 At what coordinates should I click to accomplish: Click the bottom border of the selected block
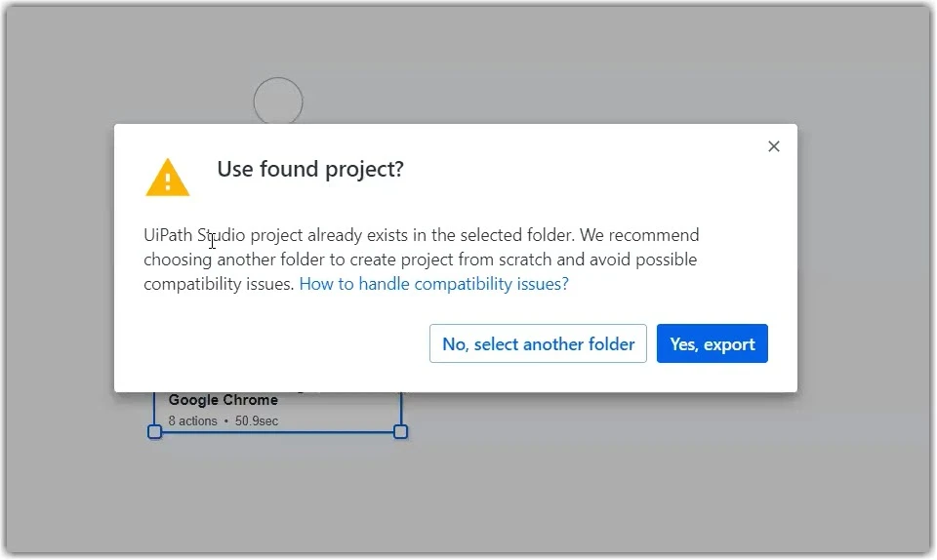point(278,431)
